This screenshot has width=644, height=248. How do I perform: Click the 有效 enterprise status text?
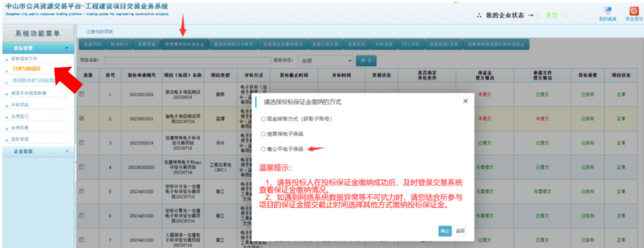click(550, 15)
